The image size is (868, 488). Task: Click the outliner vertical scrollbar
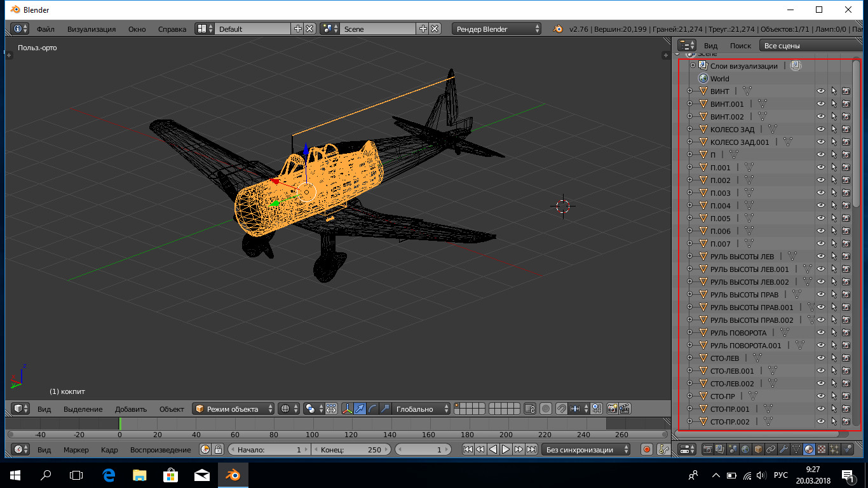click(x=856, y=133)
